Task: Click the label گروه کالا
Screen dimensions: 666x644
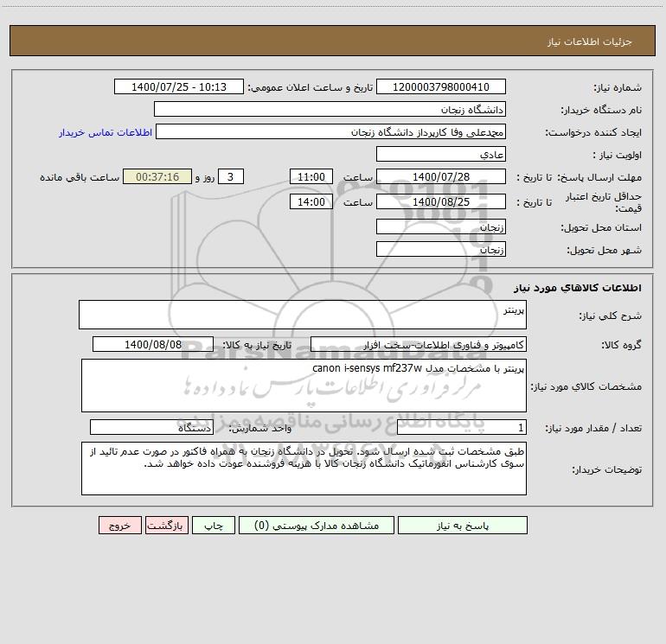Action: tap(621, 345)
